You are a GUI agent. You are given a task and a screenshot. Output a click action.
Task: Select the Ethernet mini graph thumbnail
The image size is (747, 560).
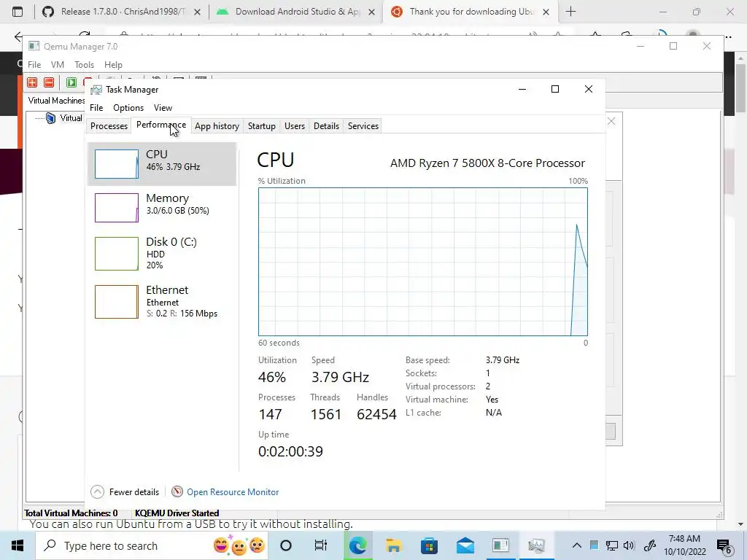tap(117, 302)
